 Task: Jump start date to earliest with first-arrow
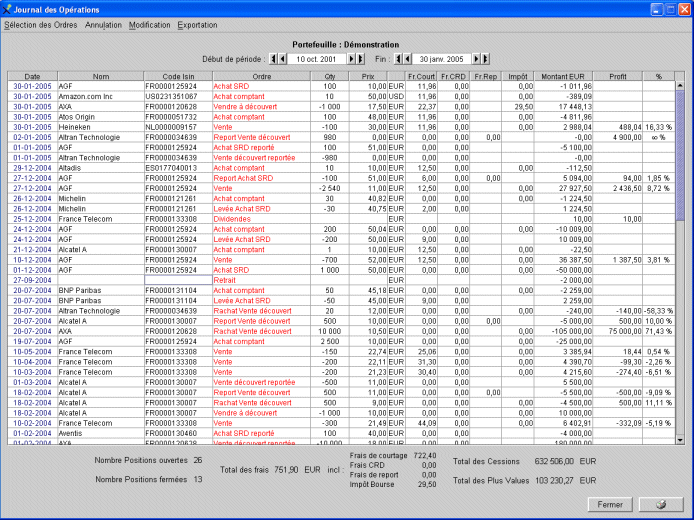click(x=273, y=59)
